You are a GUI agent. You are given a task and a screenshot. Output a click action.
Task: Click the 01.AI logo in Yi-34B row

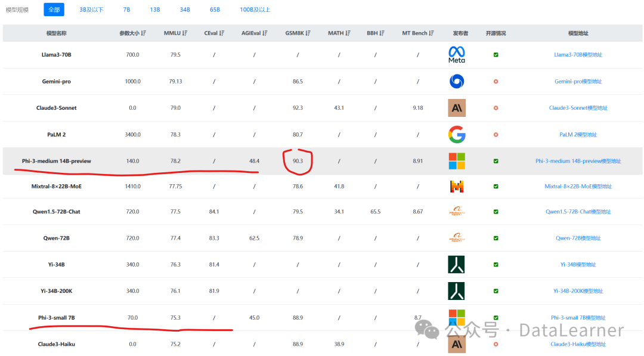click(x=457, y=264)
